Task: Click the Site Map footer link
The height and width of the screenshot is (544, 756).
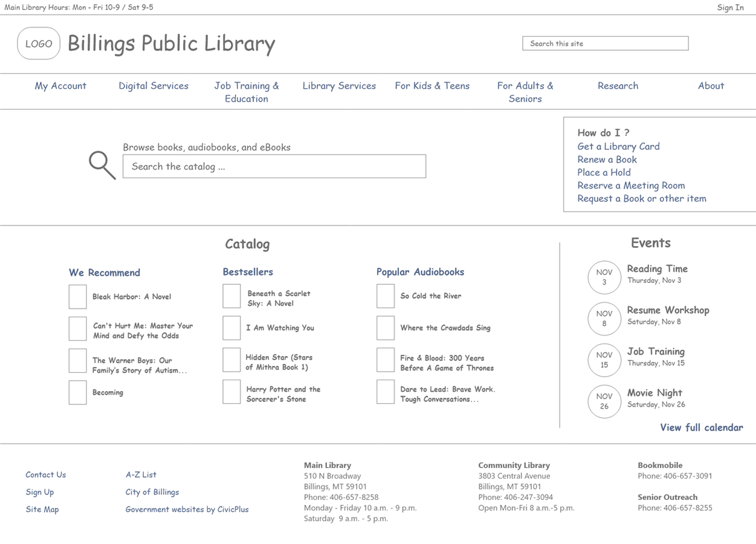Action: (x=42, y=510)
